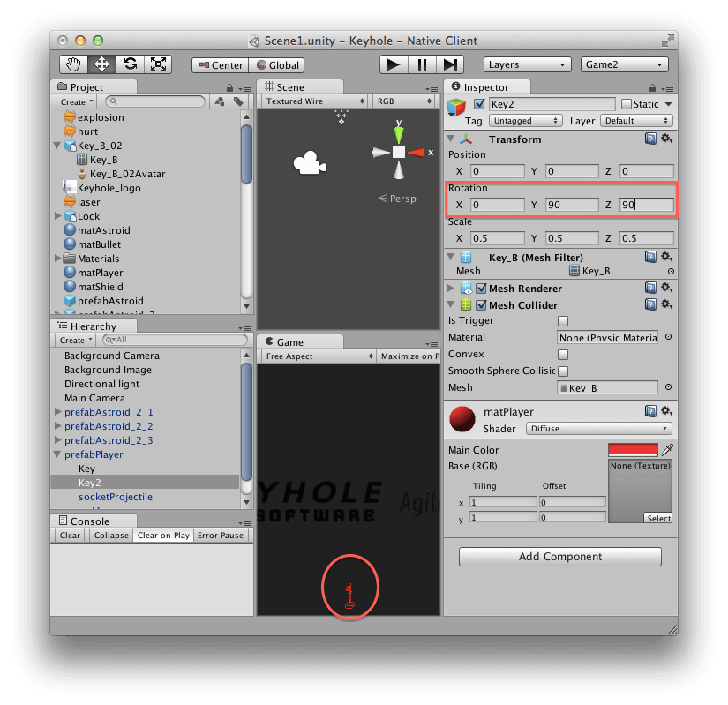Select the Hand tool in toolbar
Screen dimensions: 728x705
(74, 64)
